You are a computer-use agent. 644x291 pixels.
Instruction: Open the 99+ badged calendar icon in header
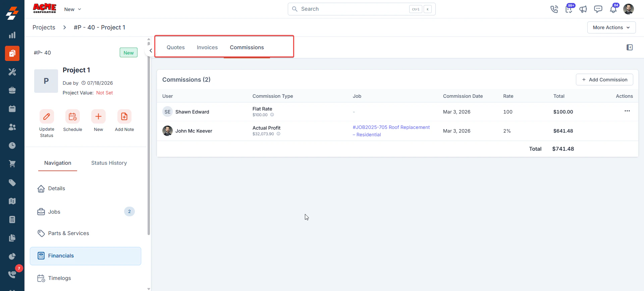click(x=569, y=9)
